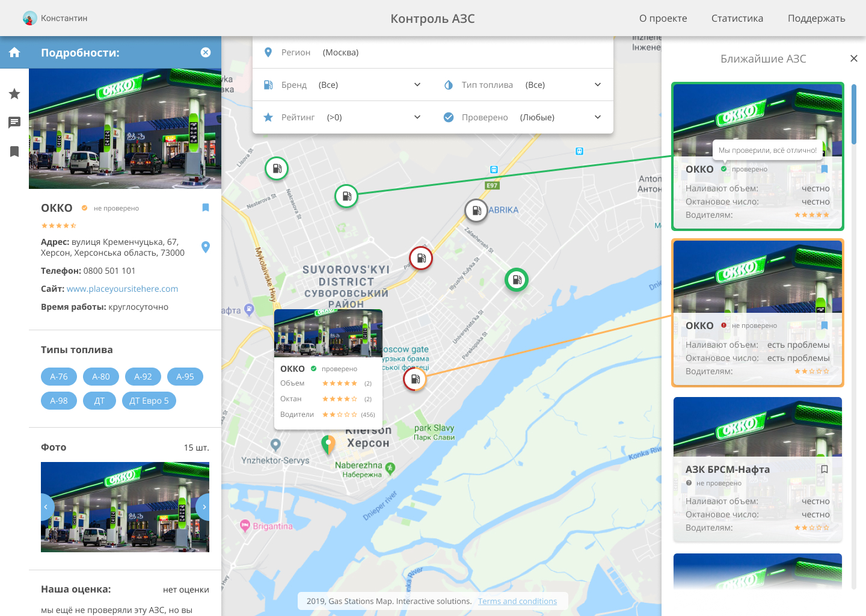Click Константин user avatar
Screen dimensions: 866x616
[30, 18]
